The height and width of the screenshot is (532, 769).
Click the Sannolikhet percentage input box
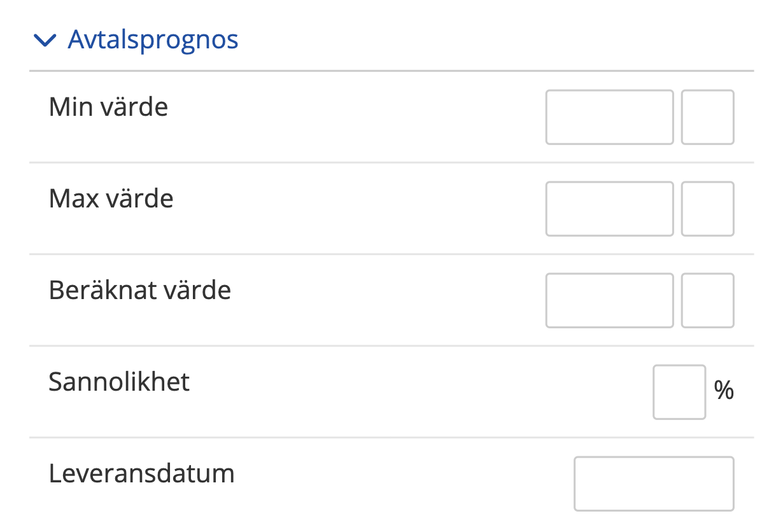tap(679, 392)
